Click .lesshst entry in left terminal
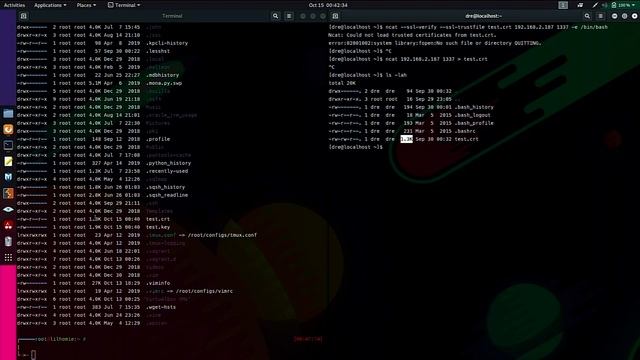640x360 pixels. (x=158, y=51)
